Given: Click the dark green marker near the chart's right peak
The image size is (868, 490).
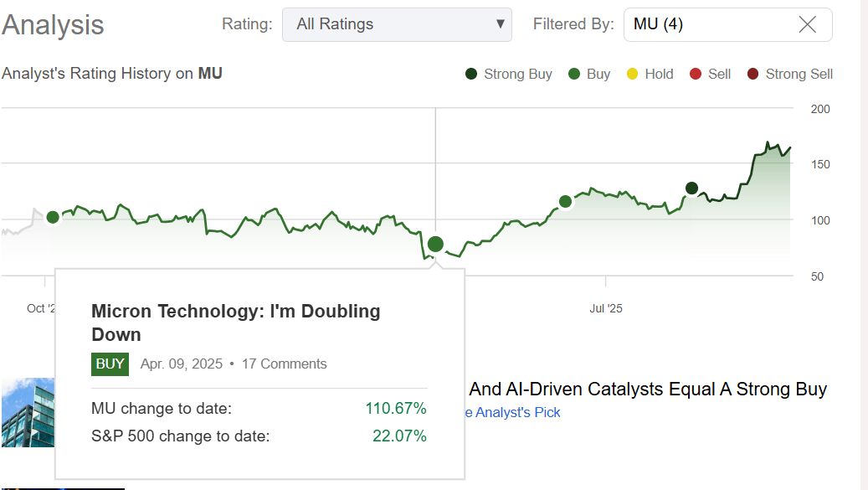Looking at the screenshot, I should (691, 188).
